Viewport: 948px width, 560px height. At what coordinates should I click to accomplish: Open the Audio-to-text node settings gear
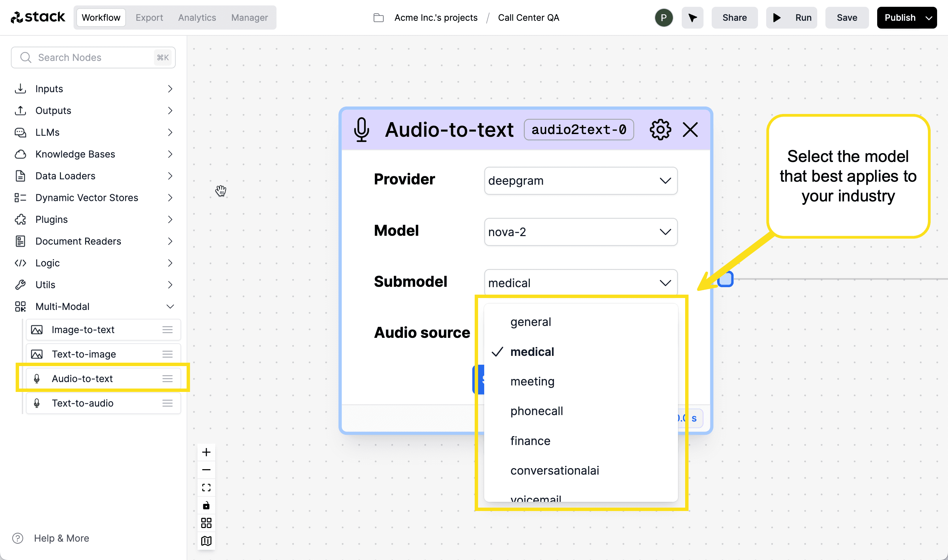pos(660,130)
